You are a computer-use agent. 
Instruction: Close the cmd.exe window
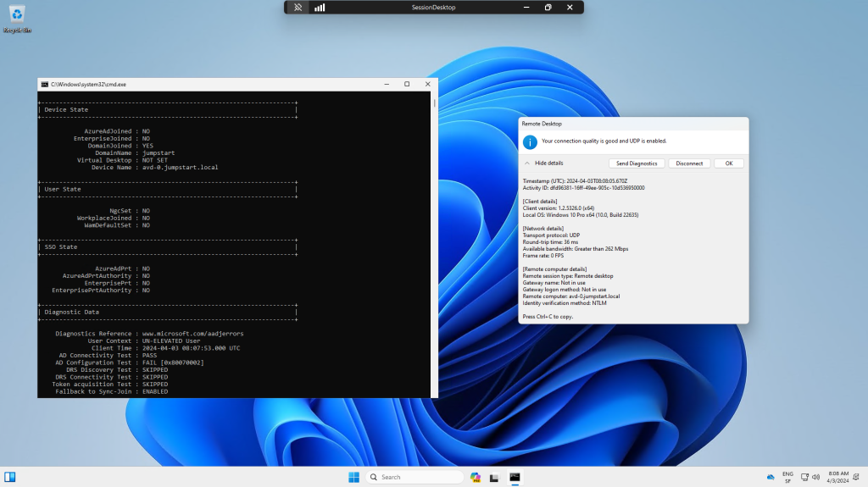coord(427,84)
